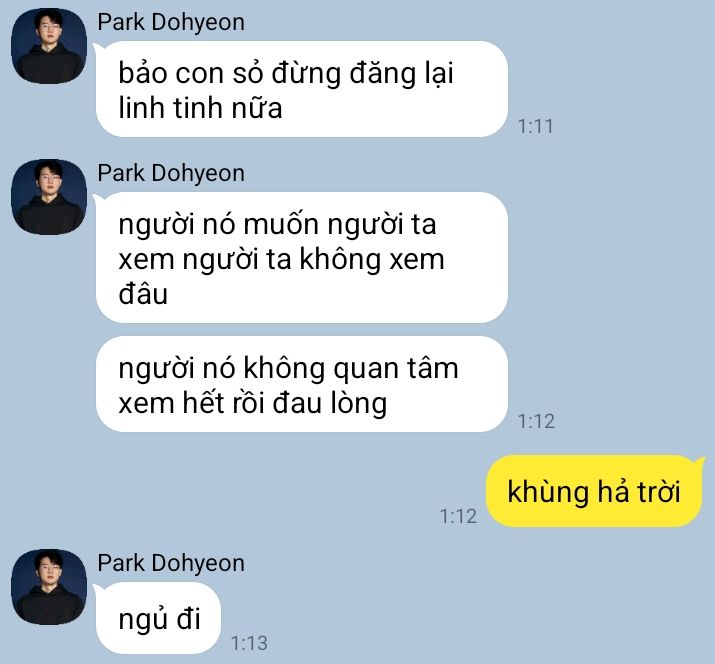Tap message 'người nó muốn người ta xem'
Screen dimensions: 715x664
tap(302, 258)
